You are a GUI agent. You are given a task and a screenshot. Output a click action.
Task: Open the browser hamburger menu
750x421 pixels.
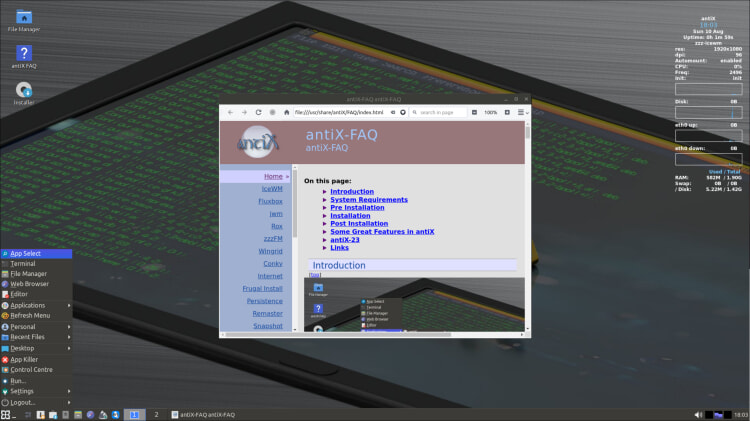521,112
